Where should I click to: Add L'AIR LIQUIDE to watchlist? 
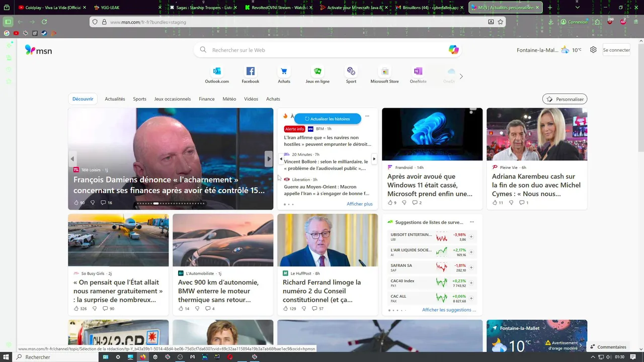coord(471,252)
